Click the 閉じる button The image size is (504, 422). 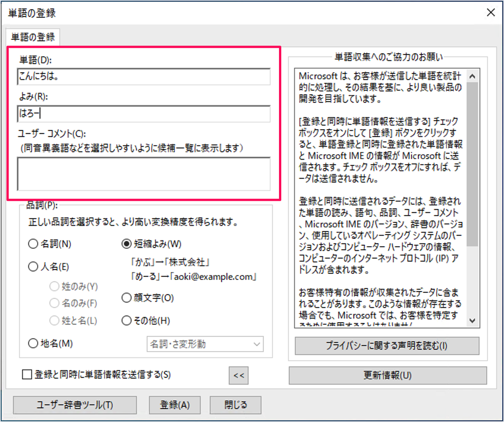pyautogui.click(x=236, y=405)
